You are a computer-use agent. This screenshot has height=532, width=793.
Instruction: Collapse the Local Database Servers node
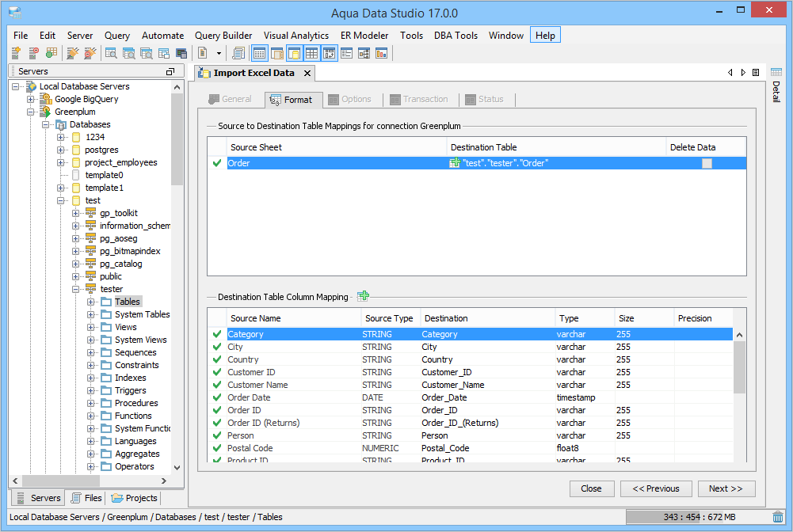click(x=16, y=86)
